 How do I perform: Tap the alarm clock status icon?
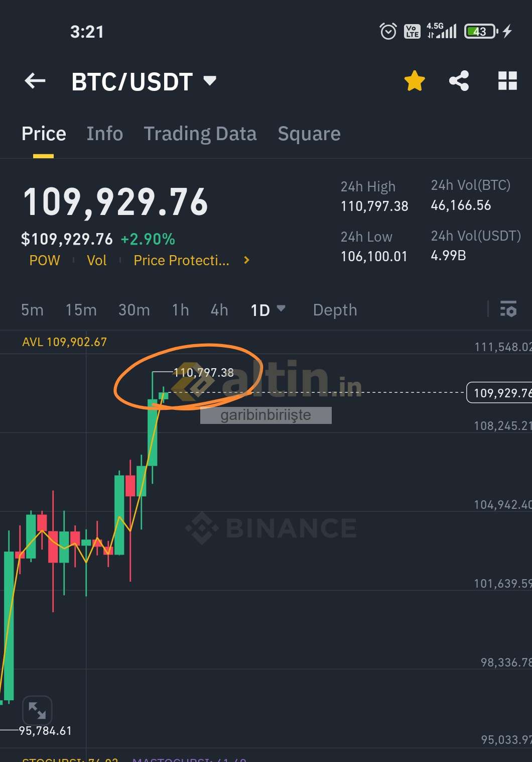point(388,32)
